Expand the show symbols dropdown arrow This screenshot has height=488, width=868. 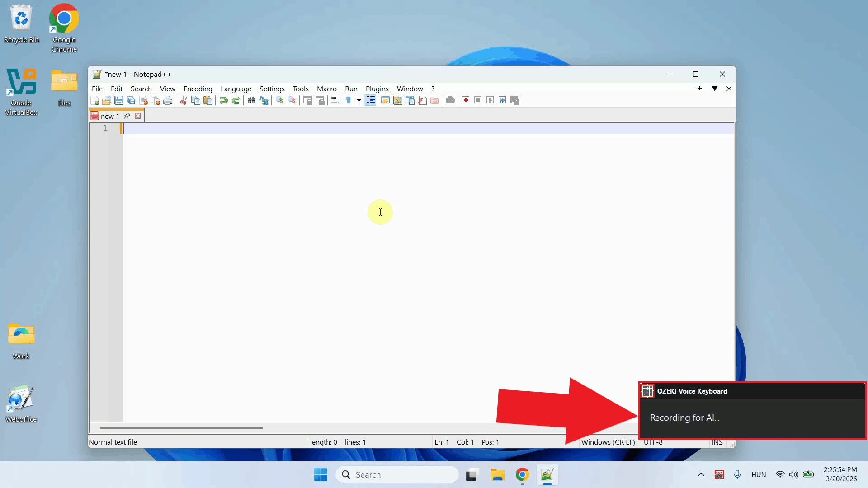click(359, 100)
